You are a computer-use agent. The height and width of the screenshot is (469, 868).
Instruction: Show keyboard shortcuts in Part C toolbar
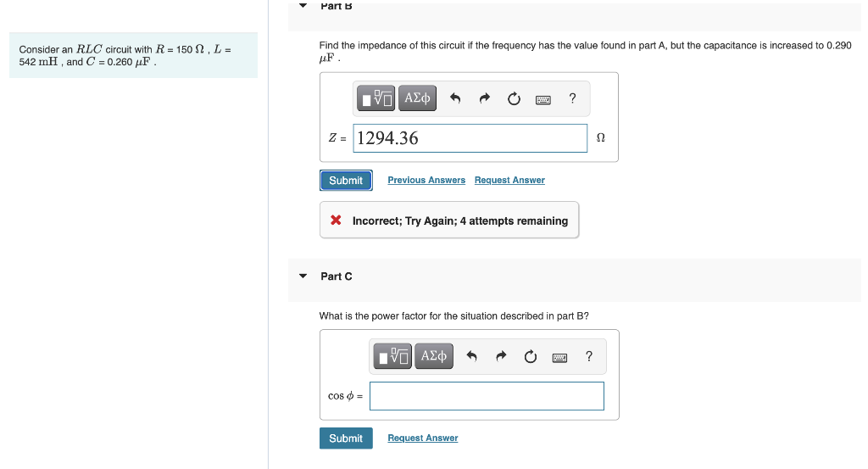click(559, 358)
